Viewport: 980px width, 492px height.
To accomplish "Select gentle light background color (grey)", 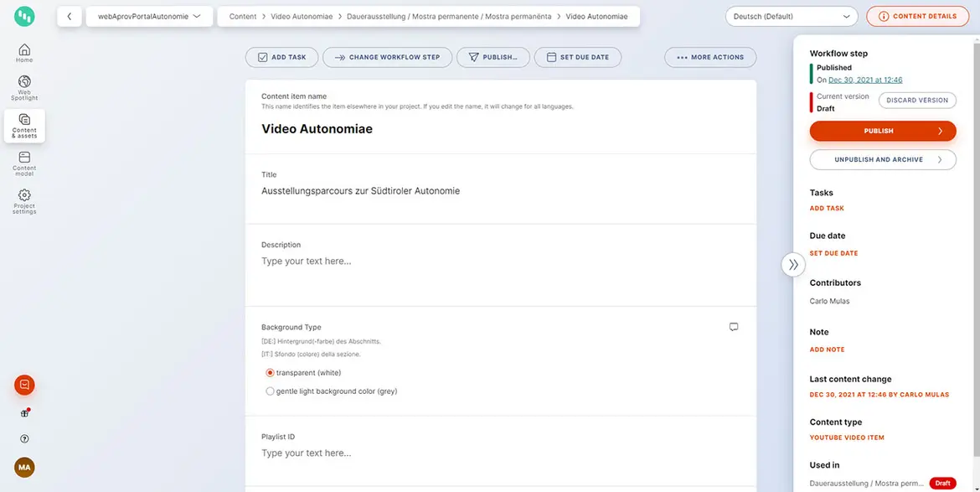I will click(270, 391).
